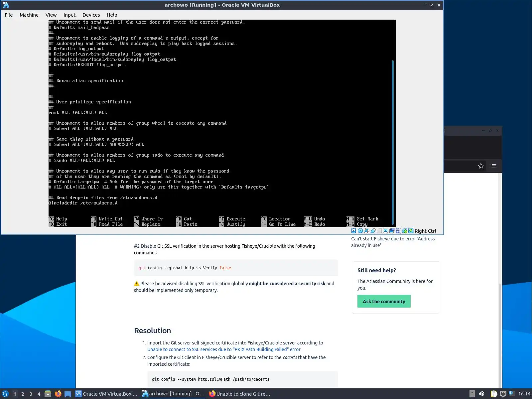
Task: Click the '@includedir /etc/sudoers.d' line in nano
Action: 83,203
